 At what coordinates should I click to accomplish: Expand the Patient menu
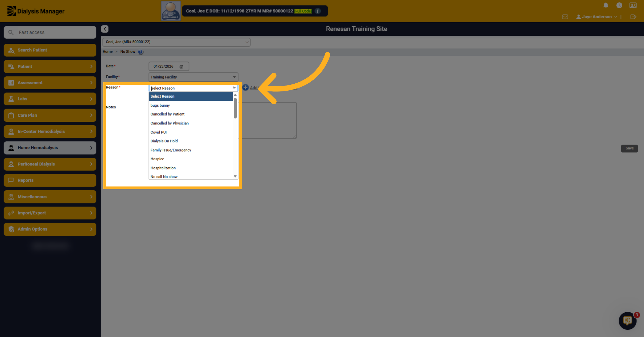(x=50, y=66)
